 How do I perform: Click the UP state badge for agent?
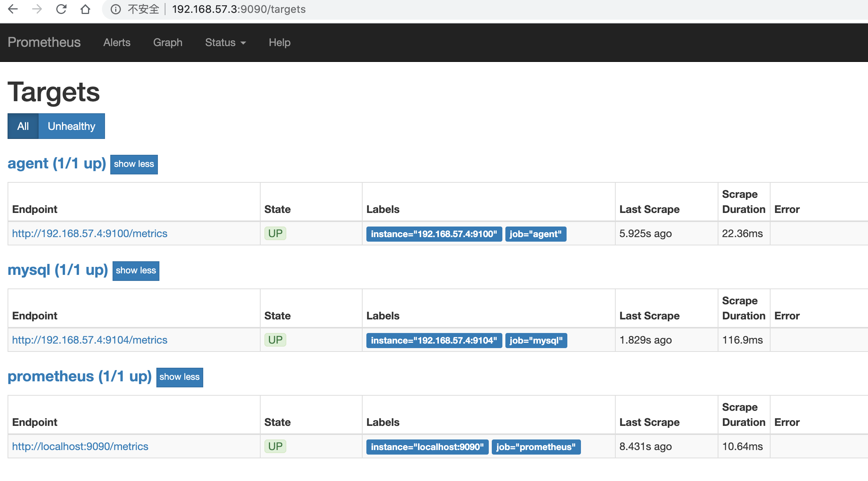(x=275, y=233)
